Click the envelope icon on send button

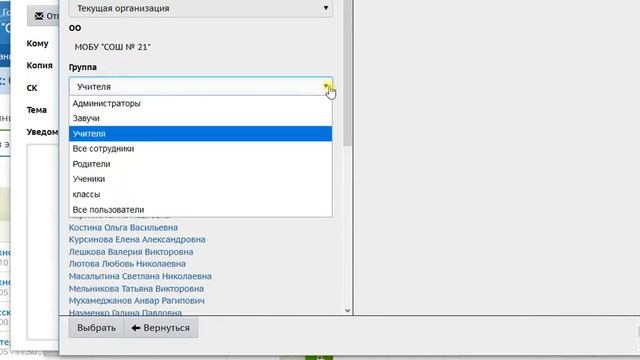tap(39, 16)
